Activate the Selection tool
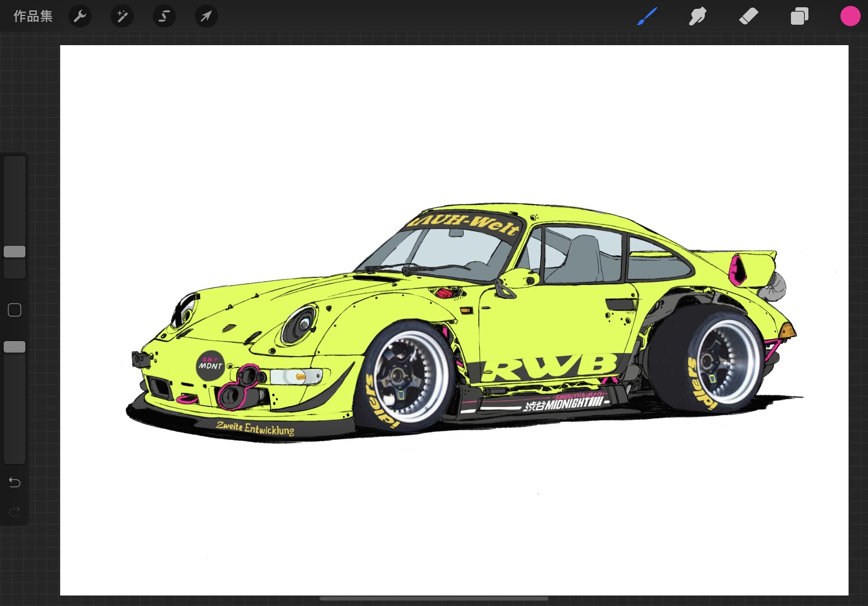The height and width of the screenshot is (606, 868). 164,16
